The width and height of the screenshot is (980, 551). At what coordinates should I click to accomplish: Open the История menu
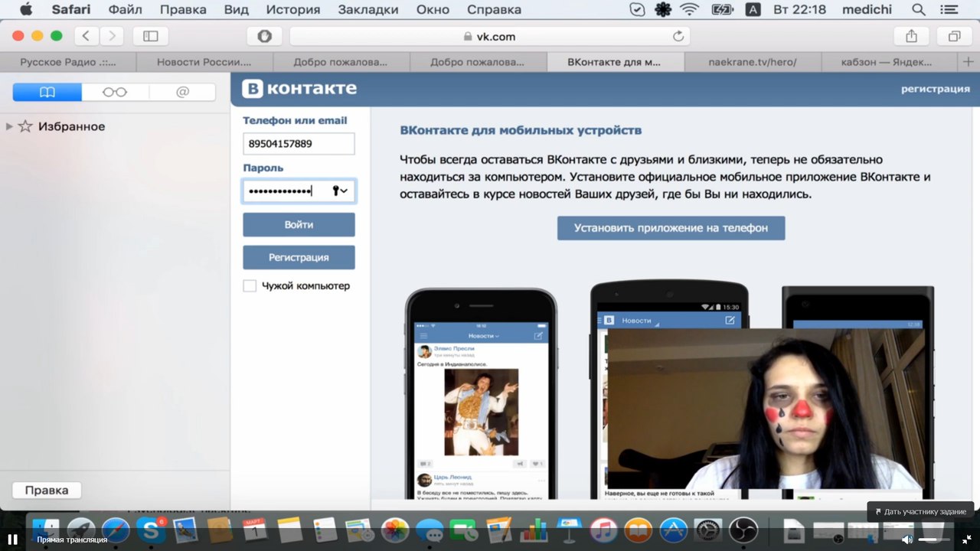pyautogui.click(x=292, y=10)
